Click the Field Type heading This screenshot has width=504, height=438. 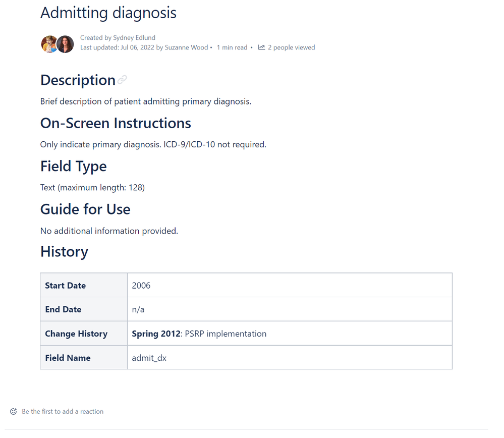[x=73, y=167]
